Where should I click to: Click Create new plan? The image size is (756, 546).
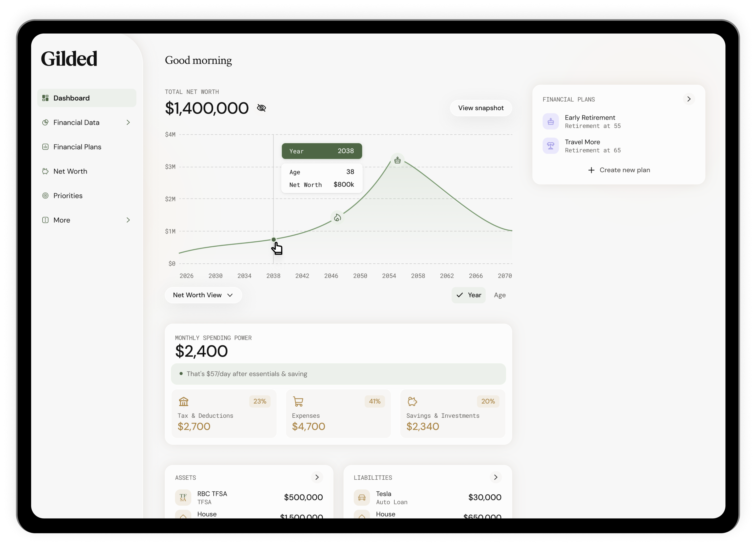point(619,170)
